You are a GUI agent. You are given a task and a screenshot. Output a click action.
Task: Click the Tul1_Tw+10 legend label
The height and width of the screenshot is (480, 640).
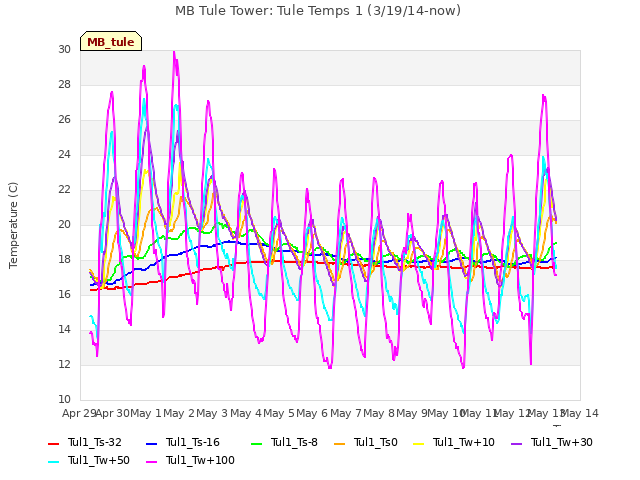point(464,442)
